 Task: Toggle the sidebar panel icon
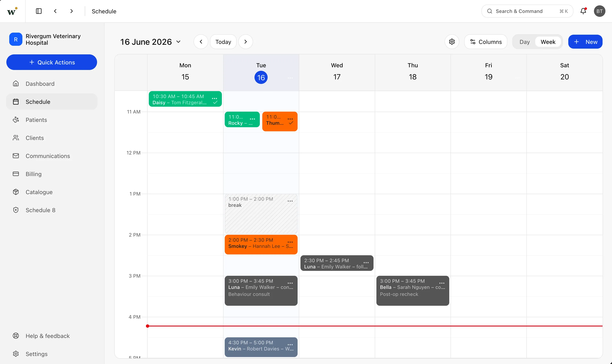pos(39,11)
